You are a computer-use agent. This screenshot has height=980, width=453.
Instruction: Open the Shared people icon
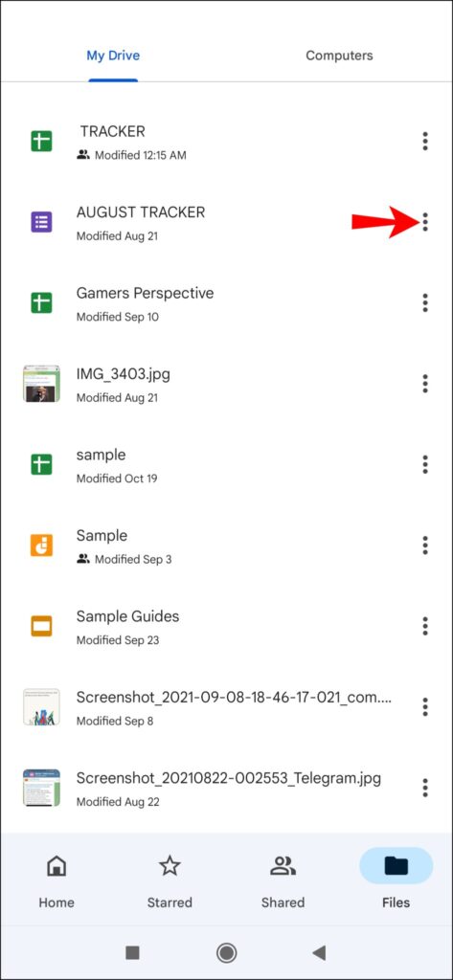(283, 865)
